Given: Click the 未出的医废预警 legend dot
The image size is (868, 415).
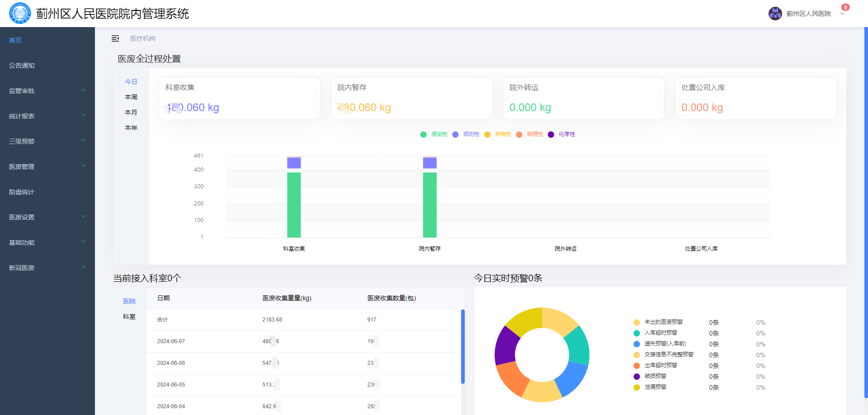Looking at the screenshot, I should pos(637,322).
